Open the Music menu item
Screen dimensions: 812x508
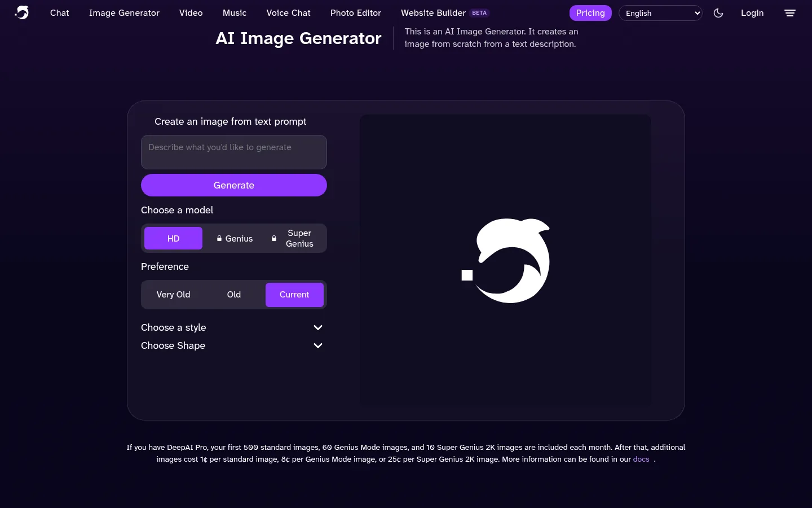pyautogui.click(x=235, y=13)
